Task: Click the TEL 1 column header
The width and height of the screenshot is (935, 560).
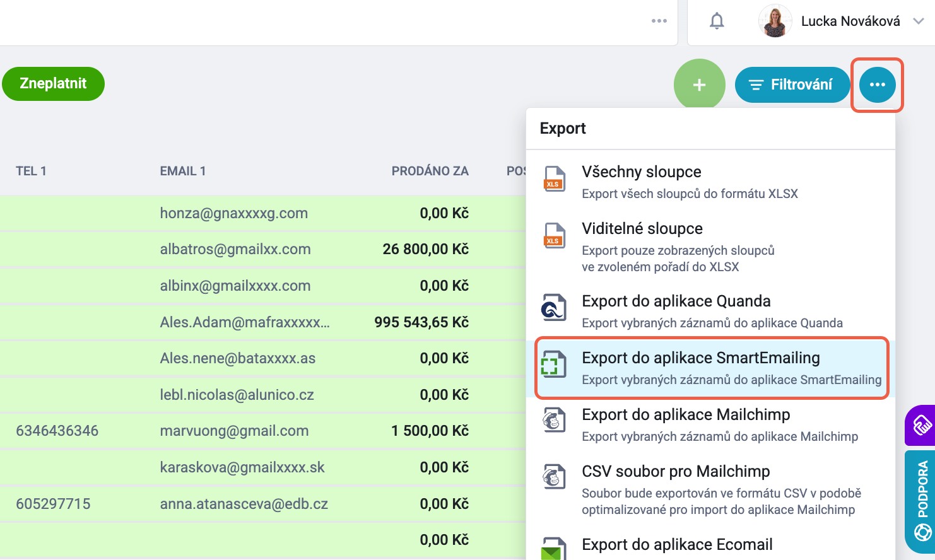Action: pos(31,171)
